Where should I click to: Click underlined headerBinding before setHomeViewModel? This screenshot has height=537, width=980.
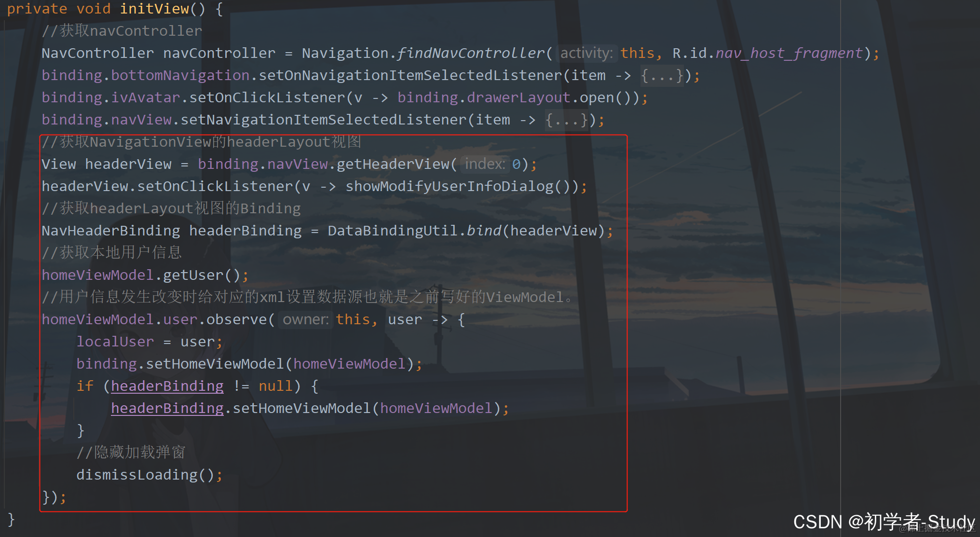pos(167,409)
